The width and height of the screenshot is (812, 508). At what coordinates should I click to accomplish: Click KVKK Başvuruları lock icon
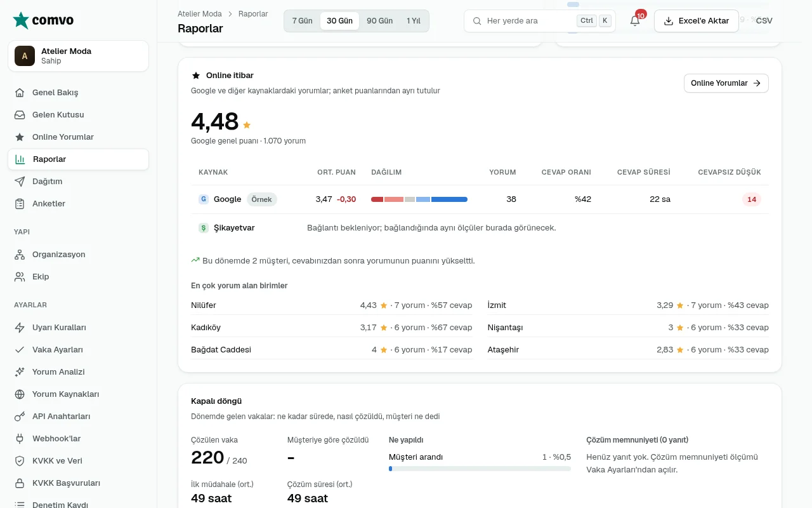click(20, 483)
